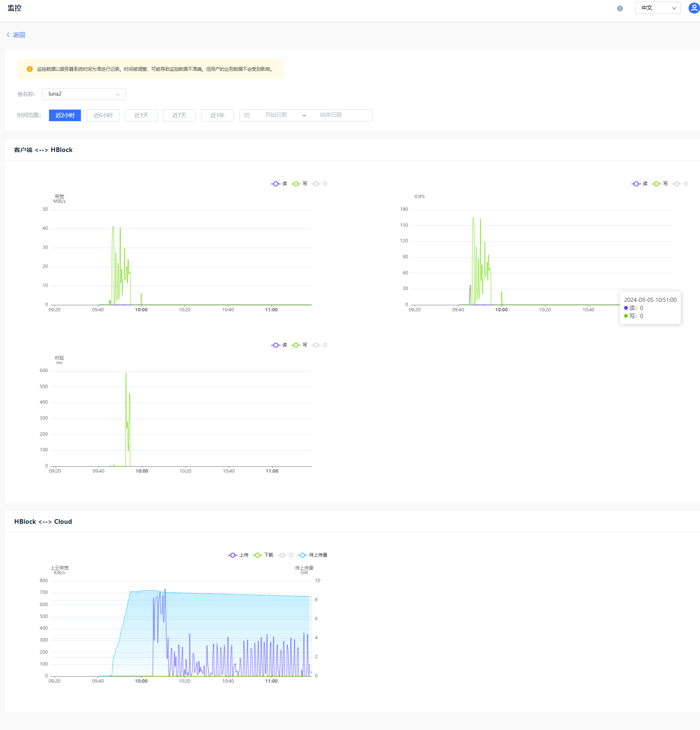
Task: Toggle 写 series in IOPS chart legend
Action: tap(660, 184)
